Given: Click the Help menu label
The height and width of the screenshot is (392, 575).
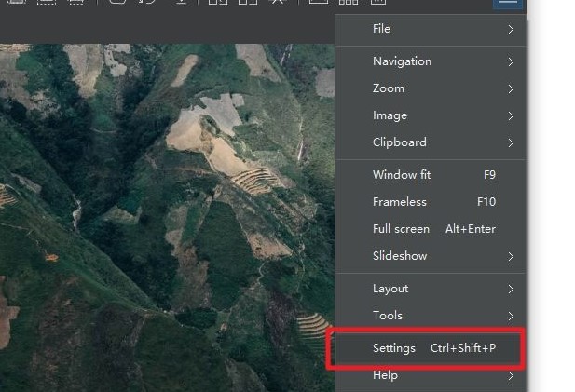Looking at the screenshot, I should point(385,375).
